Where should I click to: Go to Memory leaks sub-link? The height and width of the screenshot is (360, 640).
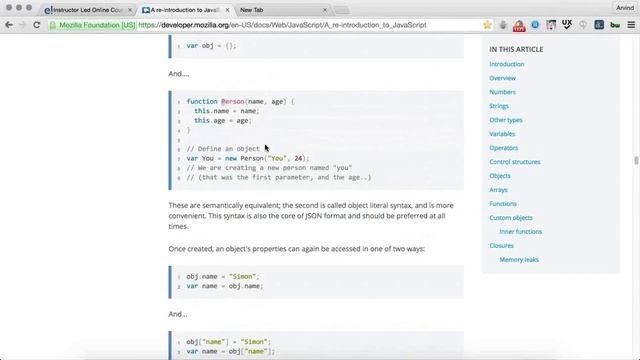coord(519,260)
